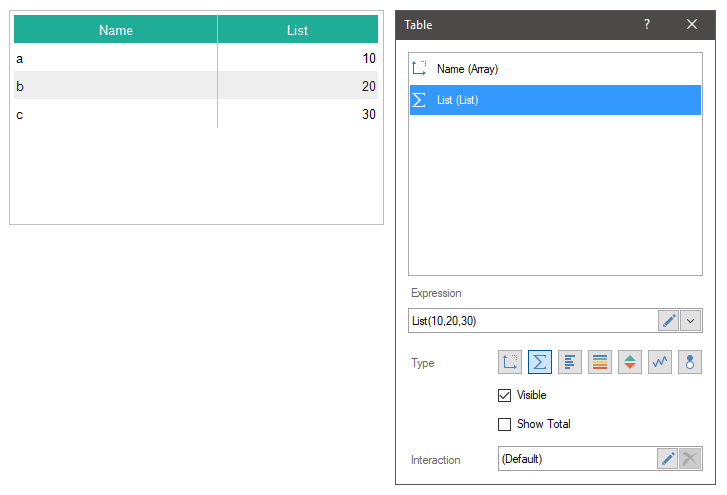Select the up/down indicator type icon
The width and height of the screenshot is (727, 495).
click(630, 362)
